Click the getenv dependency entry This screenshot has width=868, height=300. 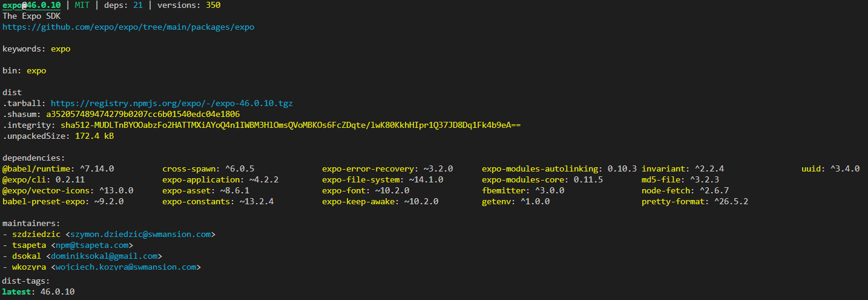[516, 202]
